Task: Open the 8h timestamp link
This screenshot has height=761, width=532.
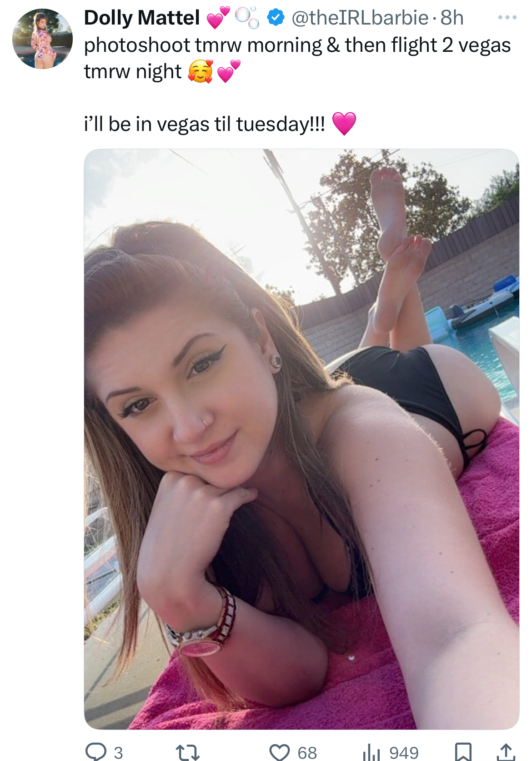Action: pyautogui.click(x=452, y=18)
